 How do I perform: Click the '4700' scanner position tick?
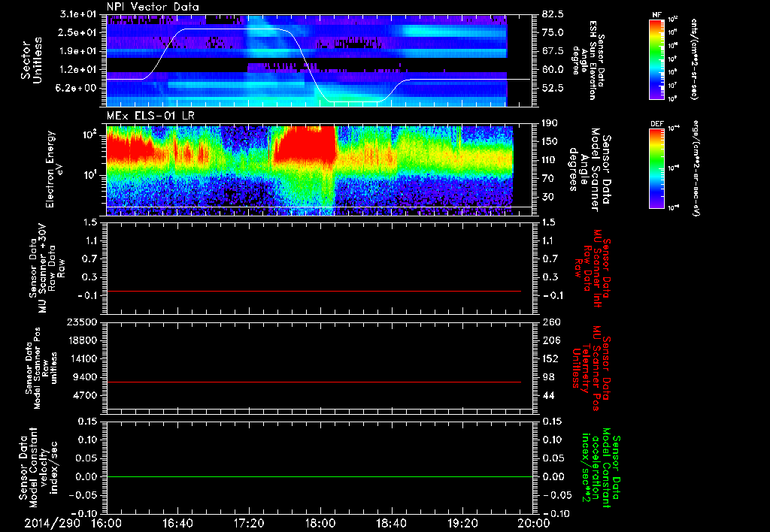click(x=86, y=395)
